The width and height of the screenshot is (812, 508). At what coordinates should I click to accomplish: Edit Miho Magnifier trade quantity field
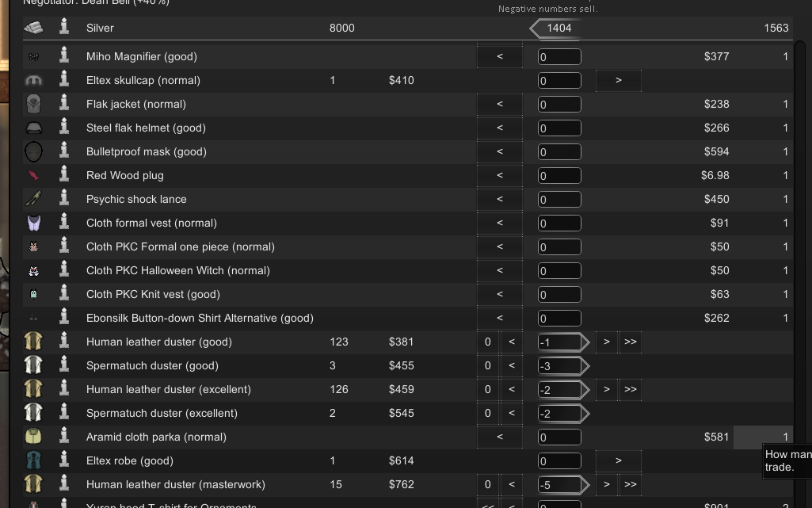[559, 57]
